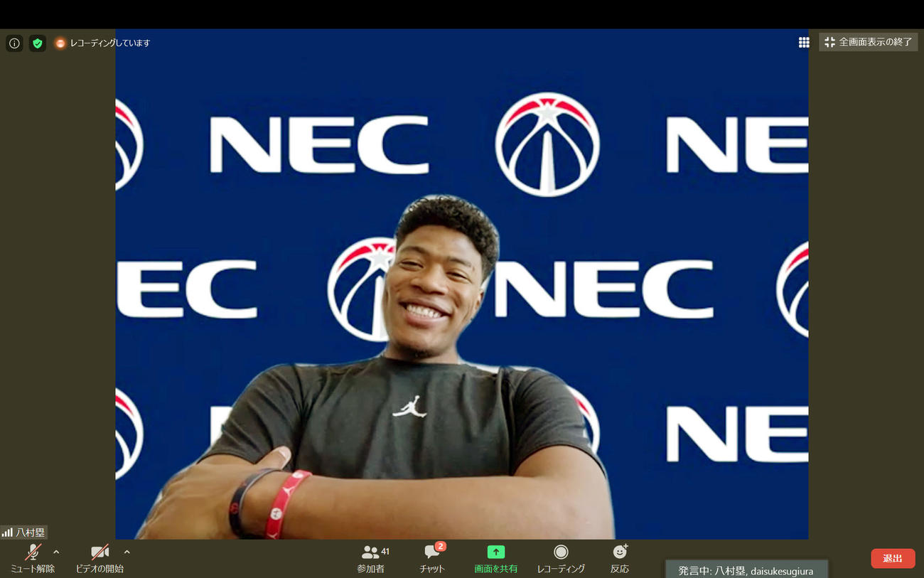
Task: Open the 参加者 participants panel
Action: pyautogui.click(x=372, y=559)
